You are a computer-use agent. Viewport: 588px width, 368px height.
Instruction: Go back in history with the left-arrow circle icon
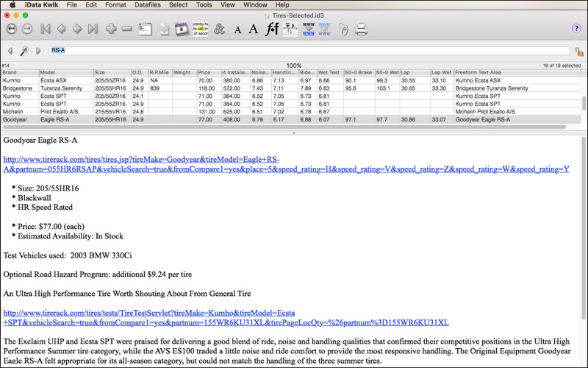(12, 29)
